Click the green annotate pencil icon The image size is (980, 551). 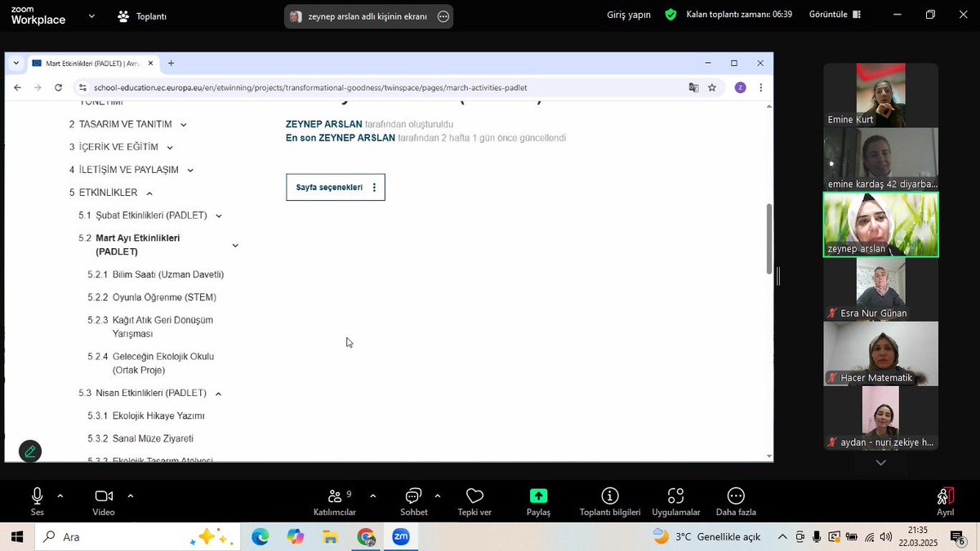pyautogui.click(x=30, y=451)
